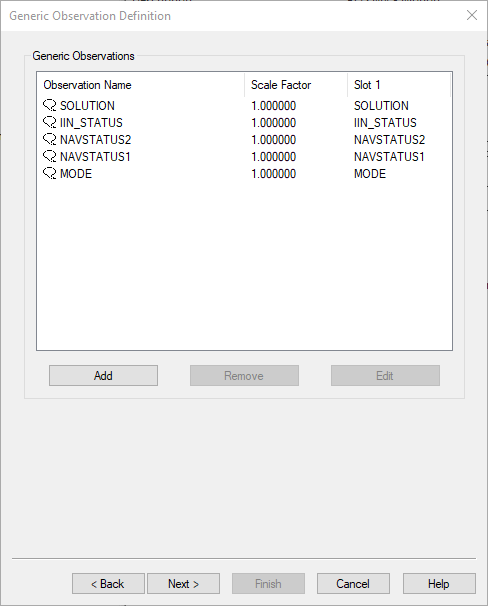Screen dimensions: 488x606
Task: Click the icon beside MODE observation
Action: (x=49, y=174)
